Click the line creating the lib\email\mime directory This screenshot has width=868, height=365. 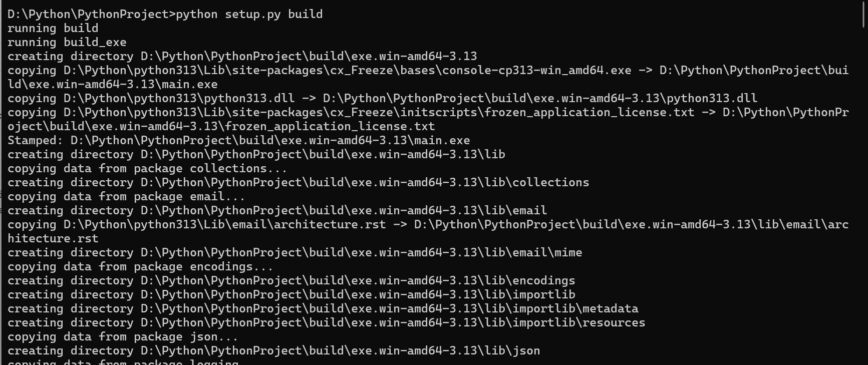(295, 252)
